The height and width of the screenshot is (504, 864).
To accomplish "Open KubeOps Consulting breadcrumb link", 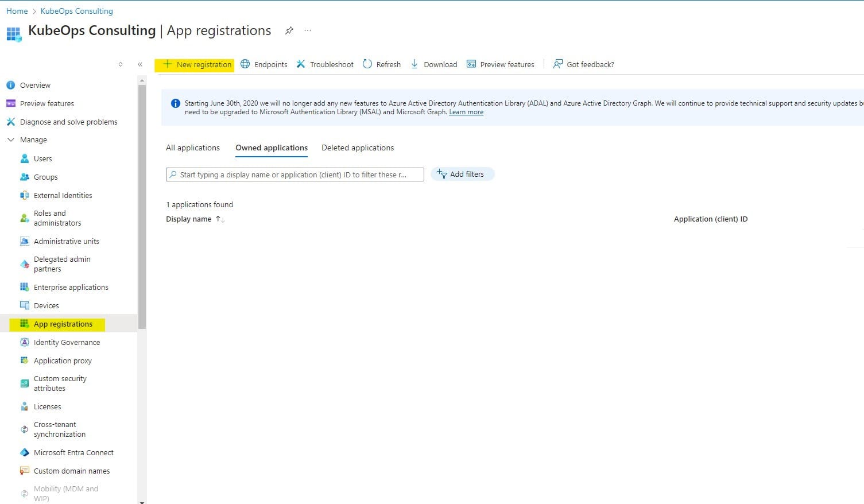I will 76,11.
